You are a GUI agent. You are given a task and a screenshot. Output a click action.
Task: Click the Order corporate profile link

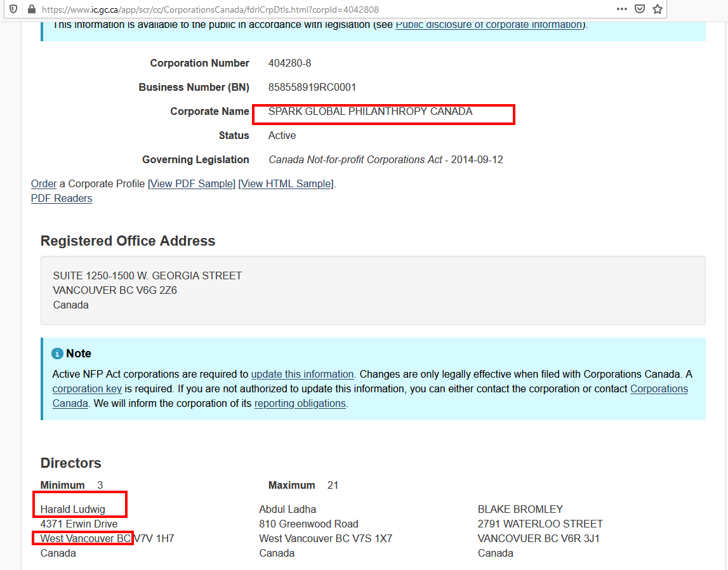click(44, 184)
